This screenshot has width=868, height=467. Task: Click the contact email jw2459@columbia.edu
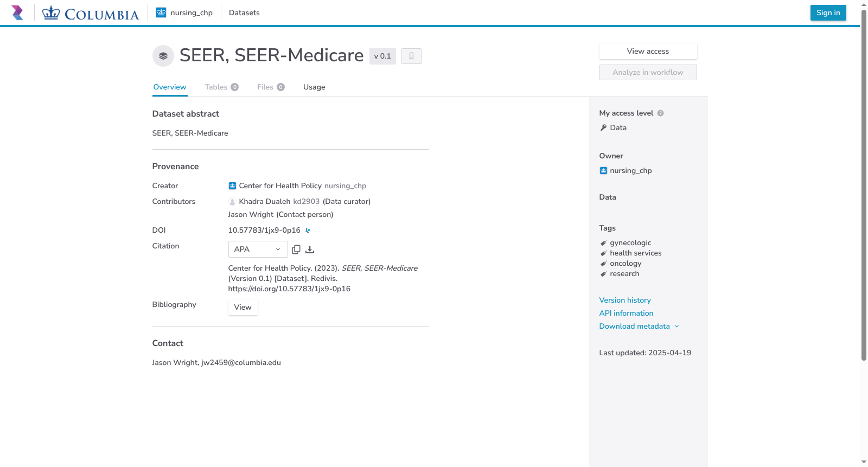click(x=241, y=362)
